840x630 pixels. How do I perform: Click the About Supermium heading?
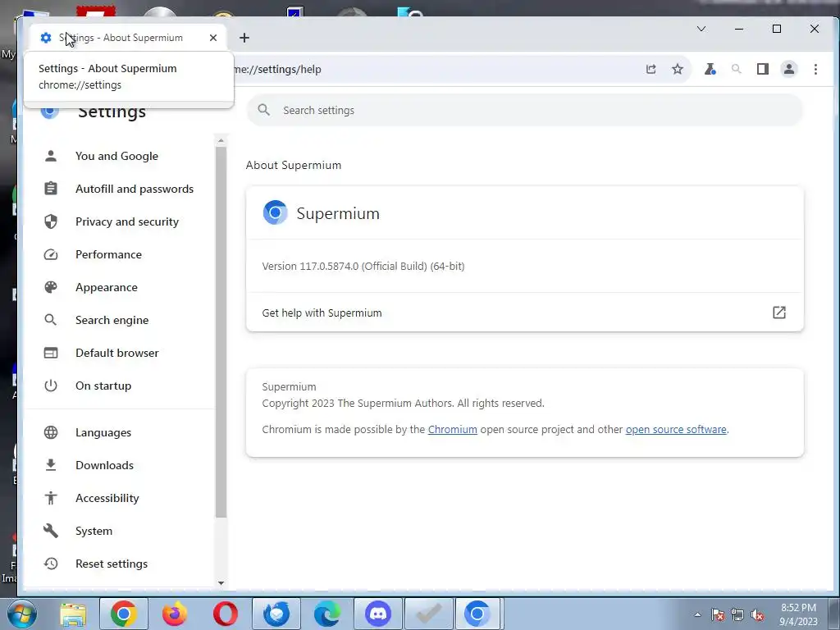point(294,165)
